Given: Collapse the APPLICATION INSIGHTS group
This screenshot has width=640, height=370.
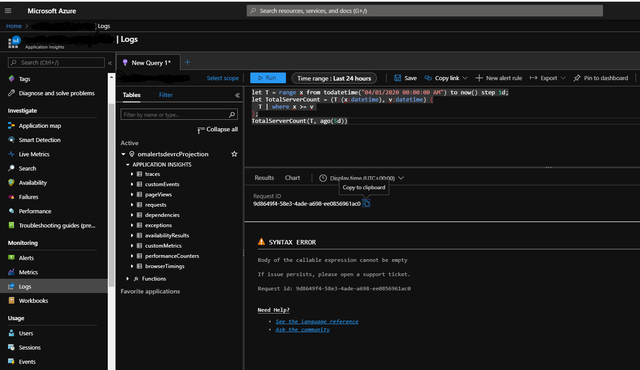Looking at the screenshot, I should click(128, 165).
